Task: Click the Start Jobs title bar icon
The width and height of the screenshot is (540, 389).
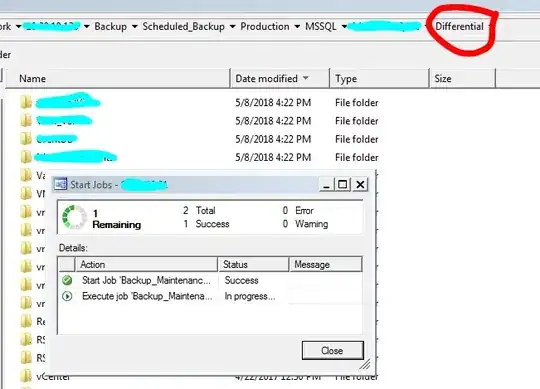Action: tap(61, 185)
